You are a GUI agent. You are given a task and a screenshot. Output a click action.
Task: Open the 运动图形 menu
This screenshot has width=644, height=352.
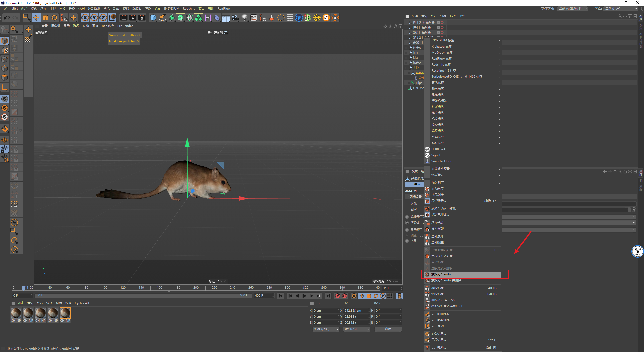point(94,9)
